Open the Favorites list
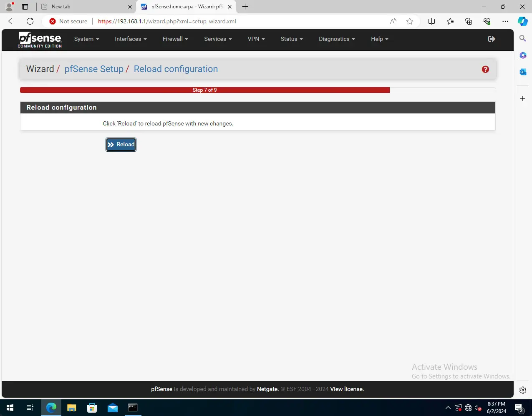 pyautogui.click(x=450, y=21)
